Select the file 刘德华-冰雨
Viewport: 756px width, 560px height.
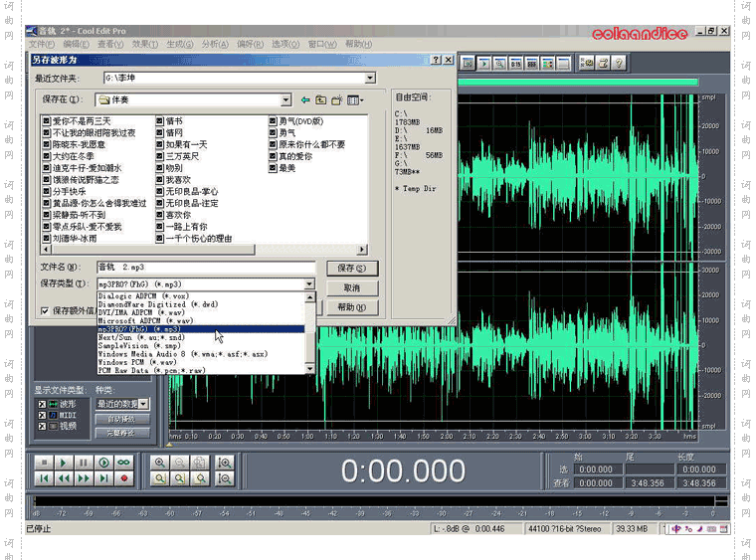[x=70, y=238]
